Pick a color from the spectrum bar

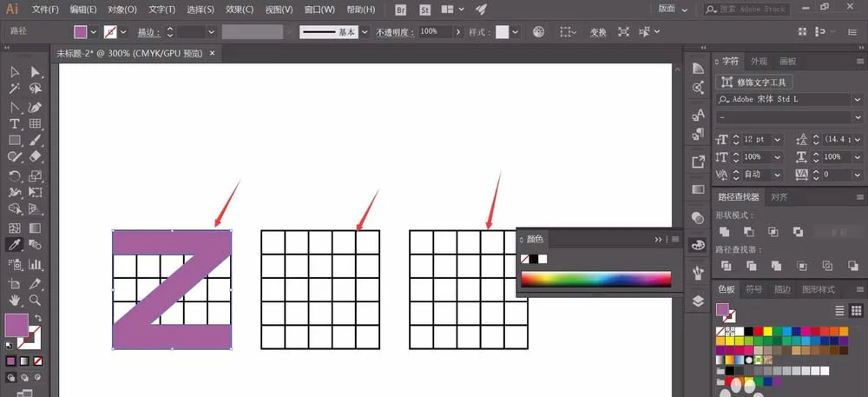pos(595,279)
